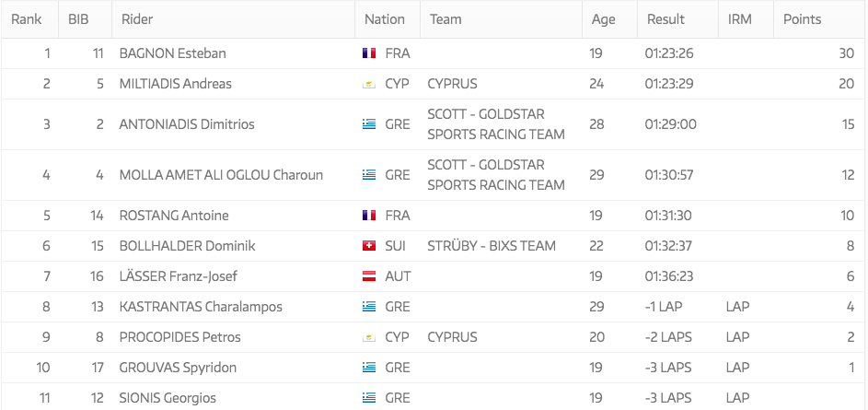Click Austrian flag icon for LÄSSER Franz-Josef

click(369, 276)
